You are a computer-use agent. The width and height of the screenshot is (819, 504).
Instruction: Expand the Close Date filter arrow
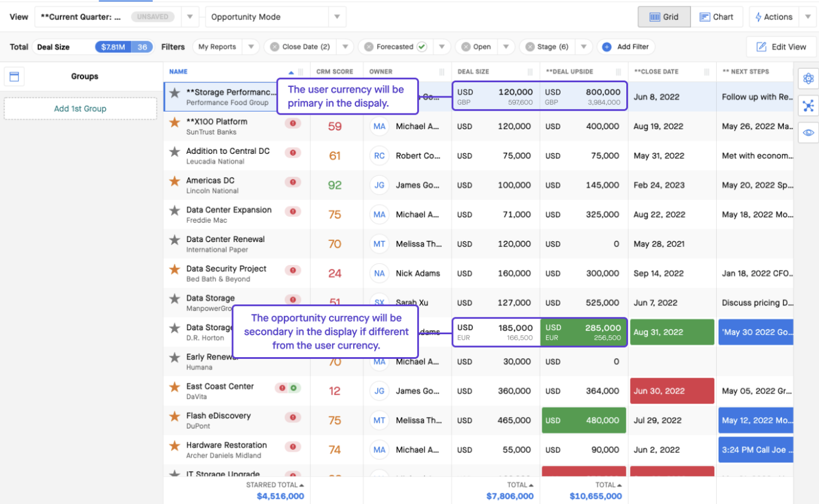coord(344,47)
